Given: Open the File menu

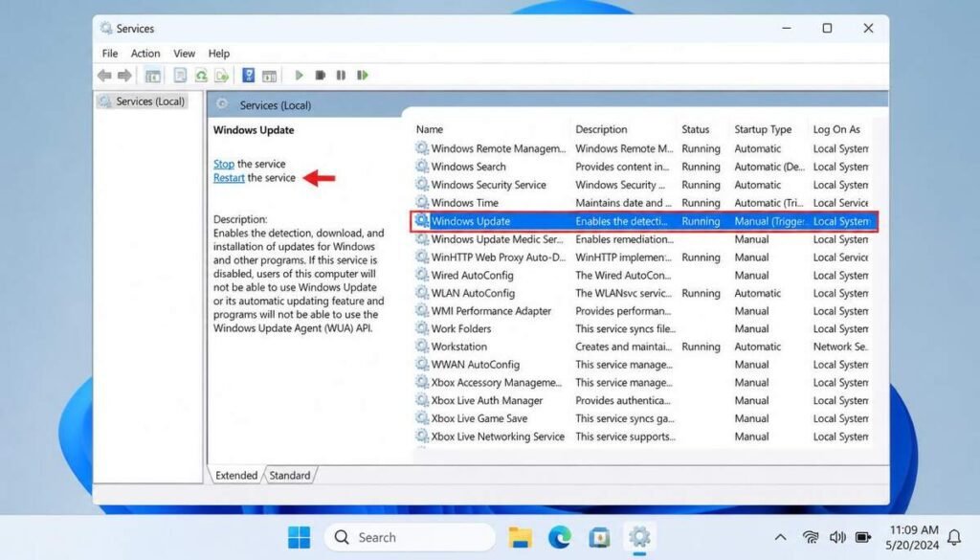Looking at the screenshot, I should 110,54.
